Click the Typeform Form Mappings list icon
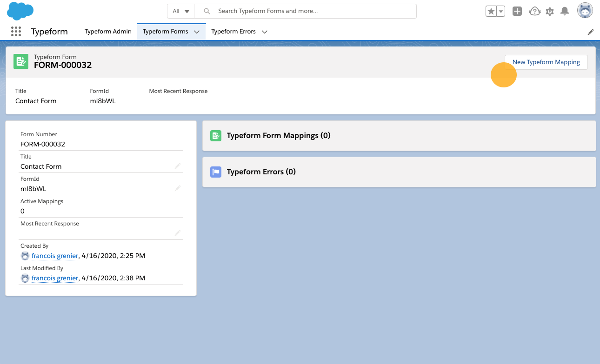 (216, 136)
